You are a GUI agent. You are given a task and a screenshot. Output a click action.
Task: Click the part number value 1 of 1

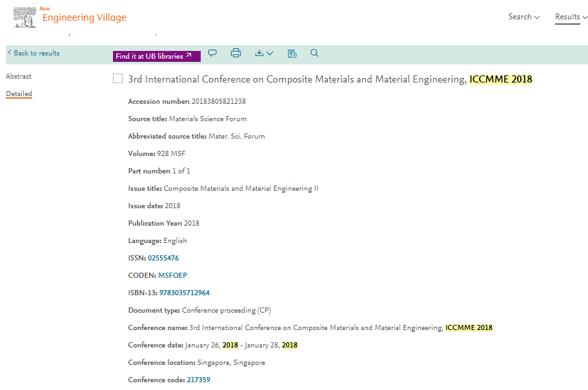[181, 171]
